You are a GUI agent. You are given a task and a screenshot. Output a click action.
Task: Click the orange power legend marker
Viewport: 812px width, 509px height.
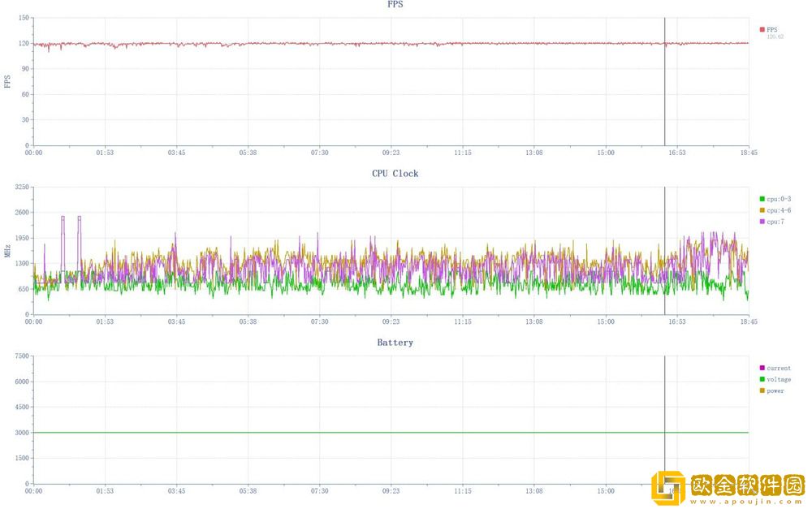click(762, 390)
